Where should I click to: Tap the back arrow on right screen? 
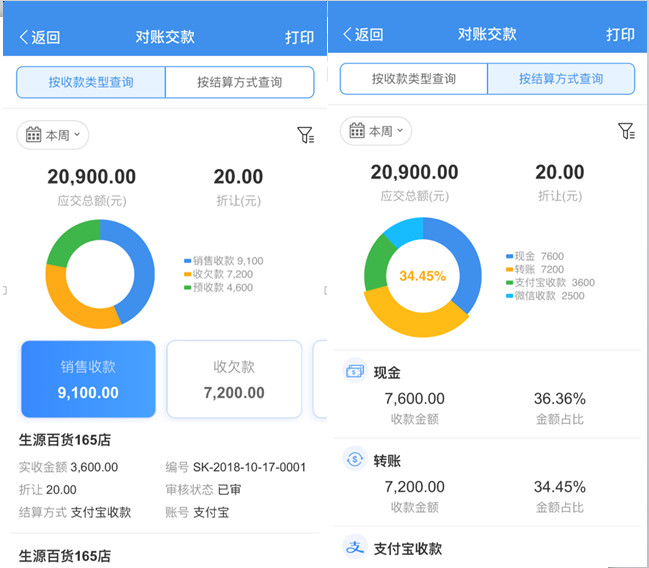point(347,35)
